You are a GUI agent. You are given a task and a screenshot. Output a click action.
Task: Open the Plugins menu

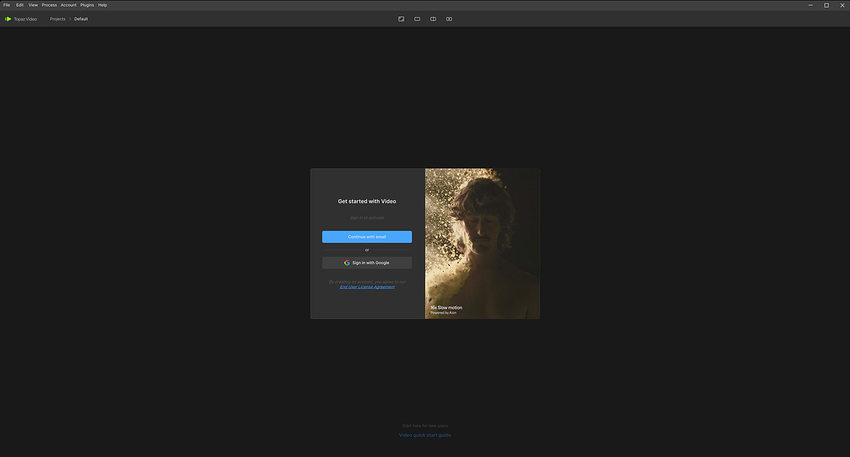point(87,5)
